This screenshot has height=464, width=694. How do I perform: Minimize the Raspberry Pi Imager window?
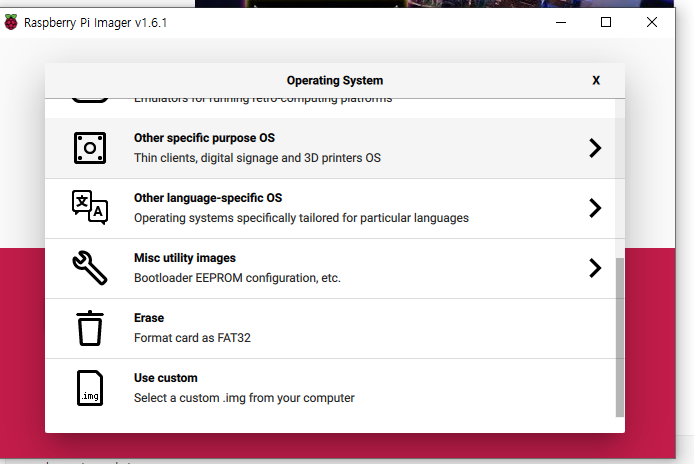pos(561,22)
